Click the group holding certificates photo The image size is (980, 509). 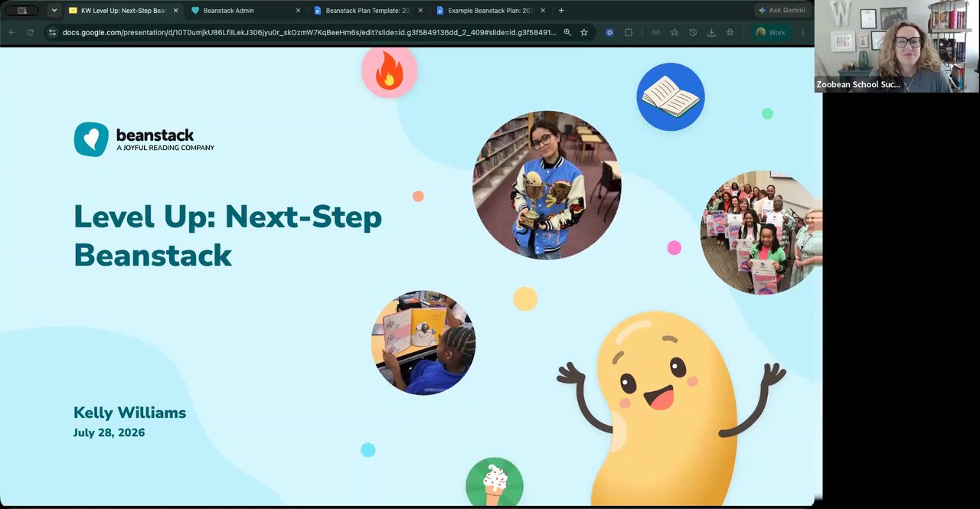click(761, 233)
